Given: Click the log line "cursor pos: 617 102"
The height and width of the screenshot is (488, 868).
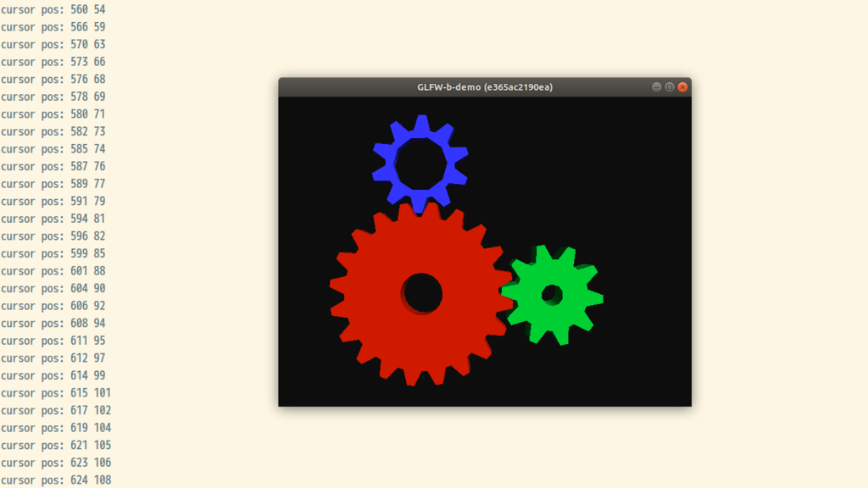Looking at the screenshot, I should coord(56,411).
